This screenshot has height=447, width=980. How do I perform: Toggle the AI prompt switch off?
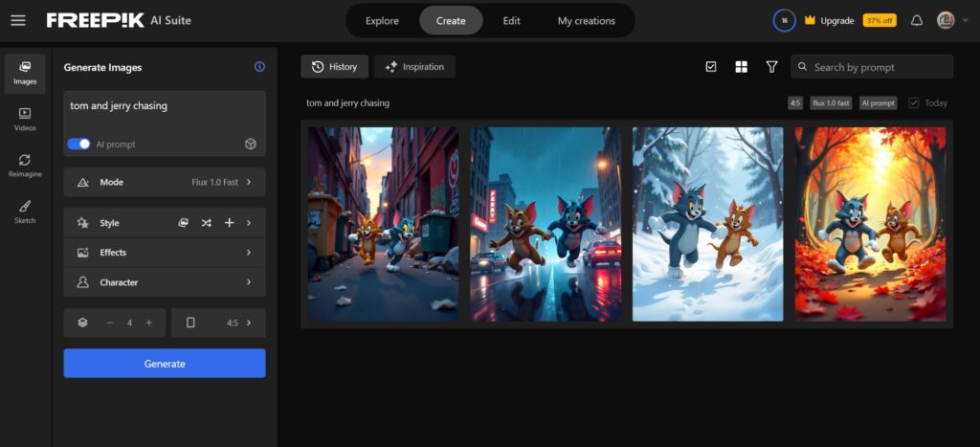click(x=78, y=144)
